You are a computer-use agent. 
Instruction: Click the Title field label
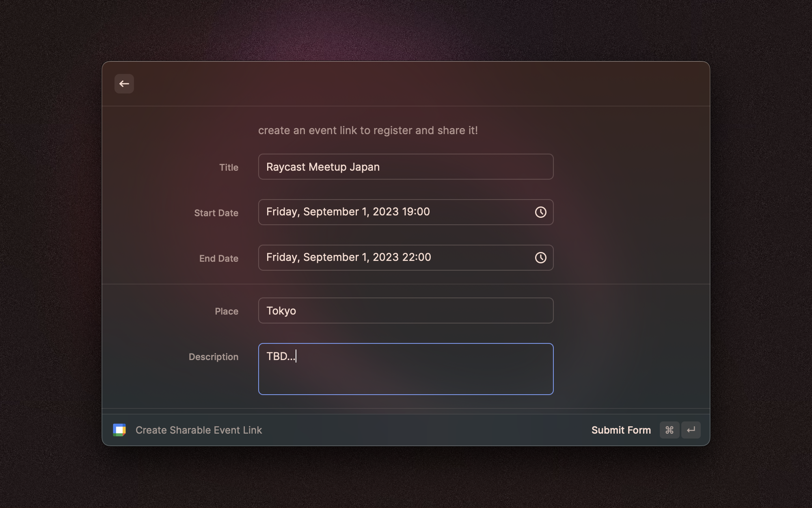tap(229, 167)
